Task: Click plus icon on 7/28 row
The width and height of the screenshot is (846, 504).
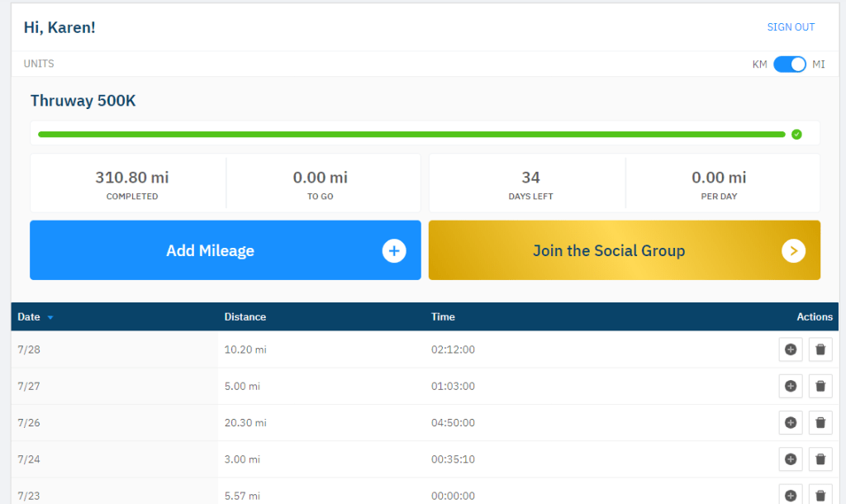Action: pos(790,349)
